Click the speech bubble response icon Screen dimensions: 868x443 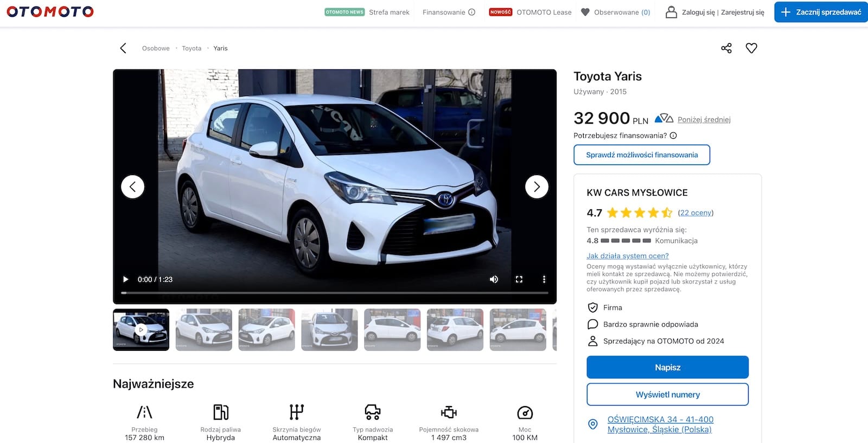coord(593,324)
